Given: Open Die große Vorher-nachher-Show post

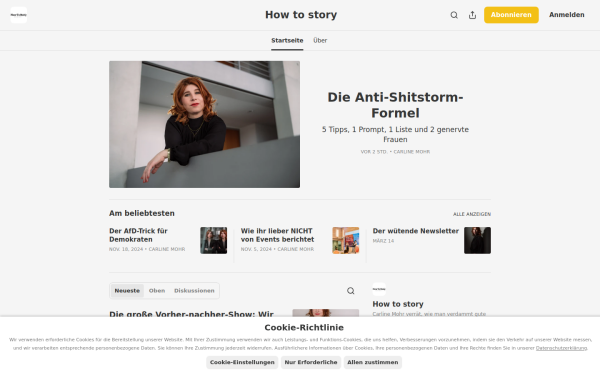Looking at the screenshot, I should click(x=191, y=314).
